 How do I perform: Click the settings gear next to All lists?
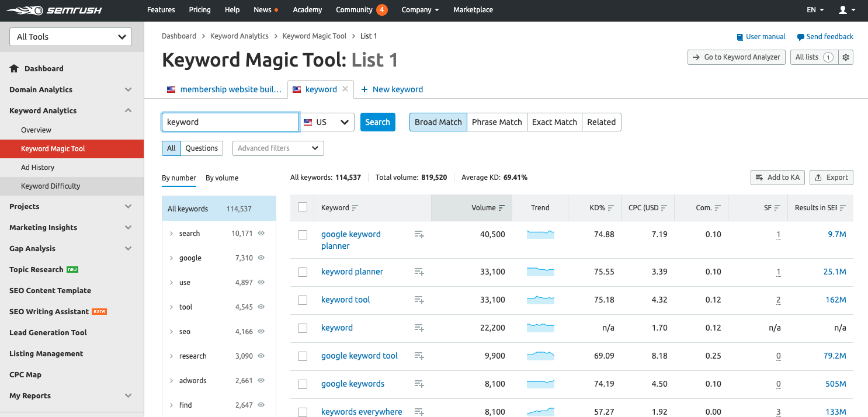[846, 57]
